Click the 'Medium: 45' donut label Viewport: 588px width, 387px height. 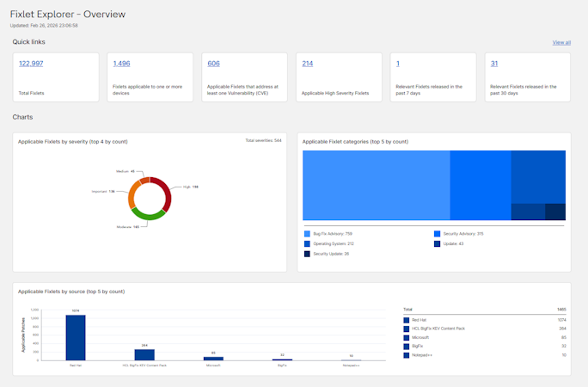click(126, 171)
